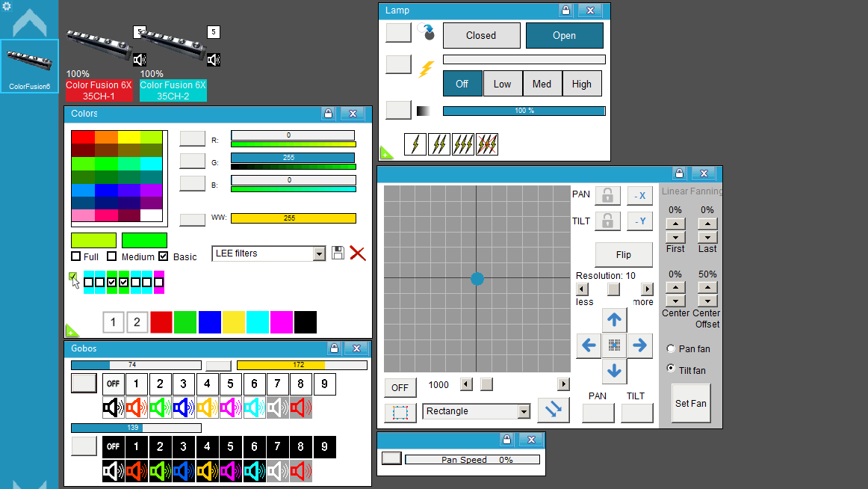868x489 pixels.
Task: Select Tilt fan radio button
Action: 671,369
